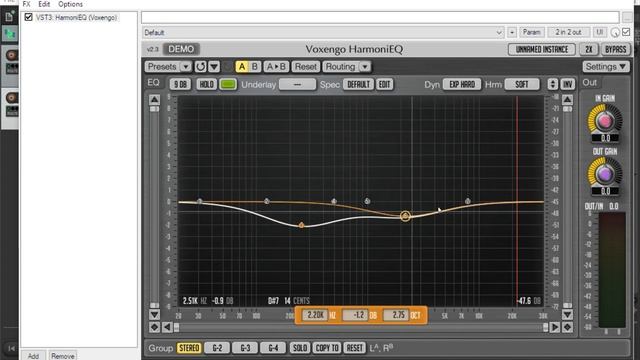Open the Default preset combo box
640x360 pixels.
323,32
